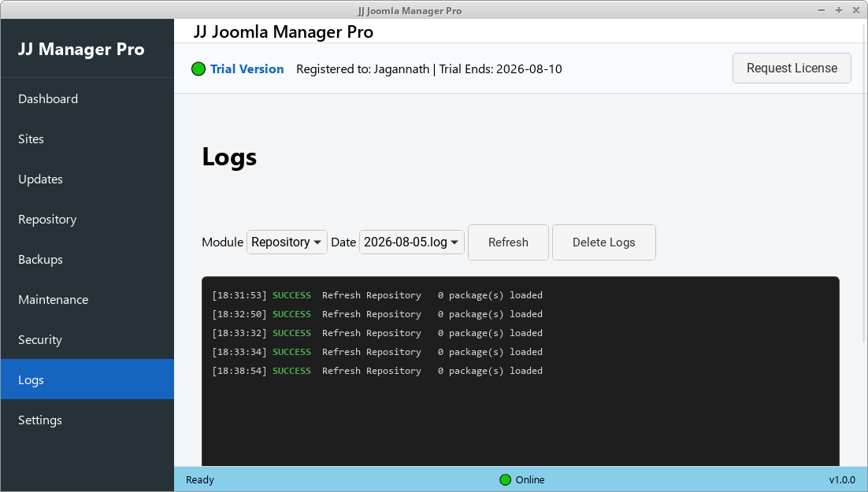868x492 pixels.
Task: Select Repository in the sidebar
Action: pos(87,219)
